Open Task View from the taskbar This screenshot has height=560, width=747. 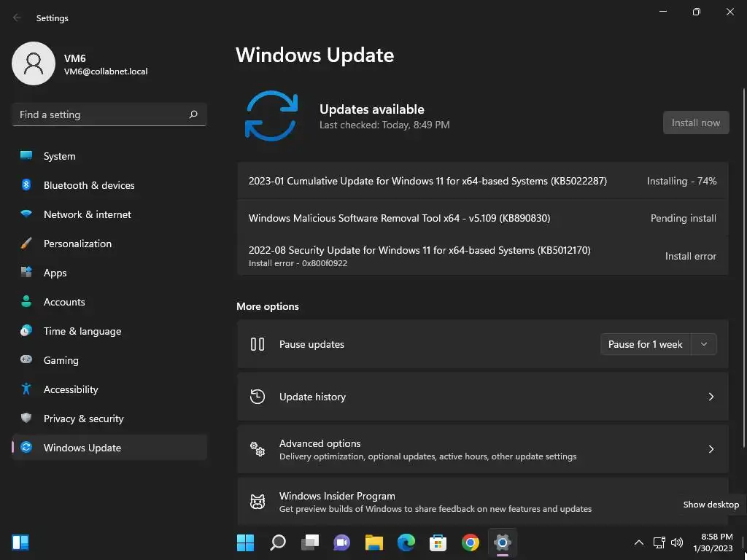[x=309, y=542]
